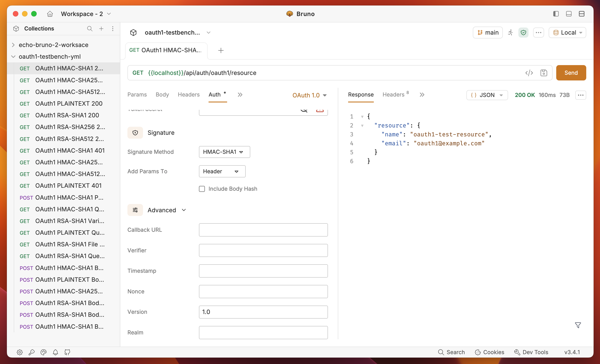Open the JSON response format dropdown
This screenshot has height=364, width=600.
click(487, 95)
